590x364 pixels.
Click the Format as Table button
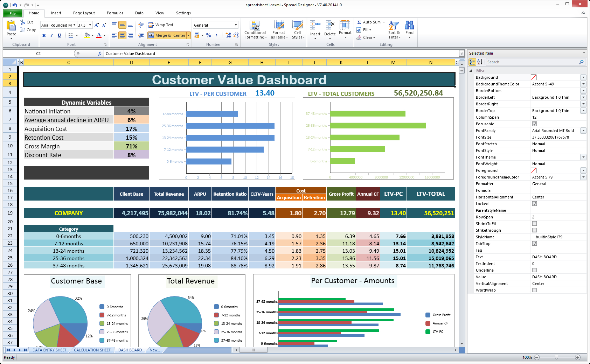coord(279,30)
